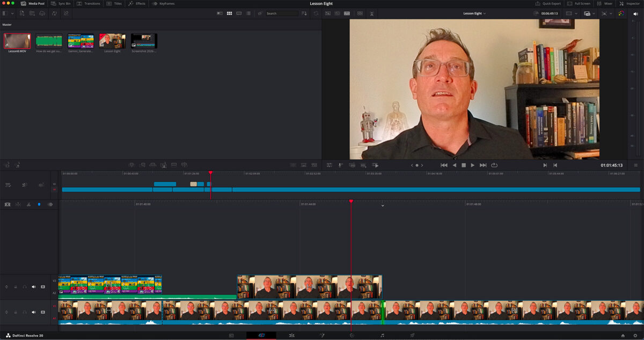Click the fast review icon
This screenshot has width=644, height=340.
click(375, 165)
